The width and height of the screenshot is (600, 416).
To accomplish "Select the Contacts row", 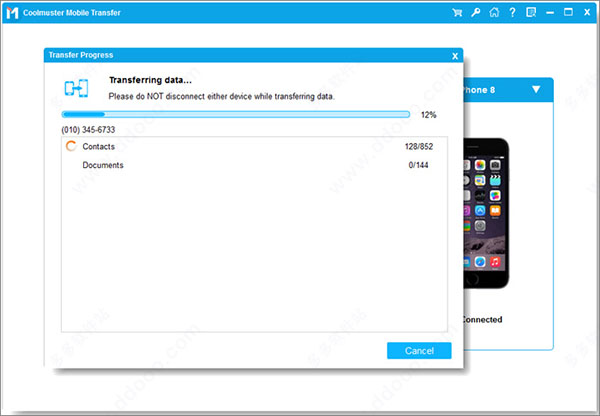I will [254, 147].
